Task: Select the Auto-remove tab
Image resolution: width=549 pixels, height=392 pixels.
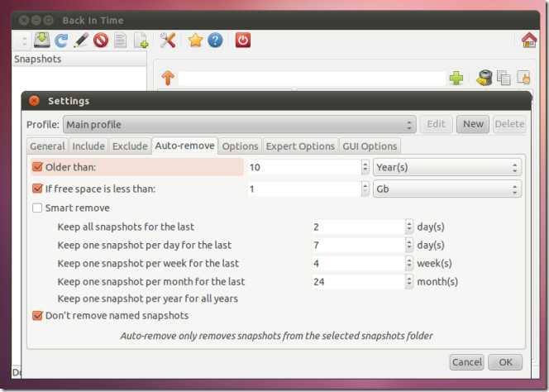Action: [x=185, y=146]
